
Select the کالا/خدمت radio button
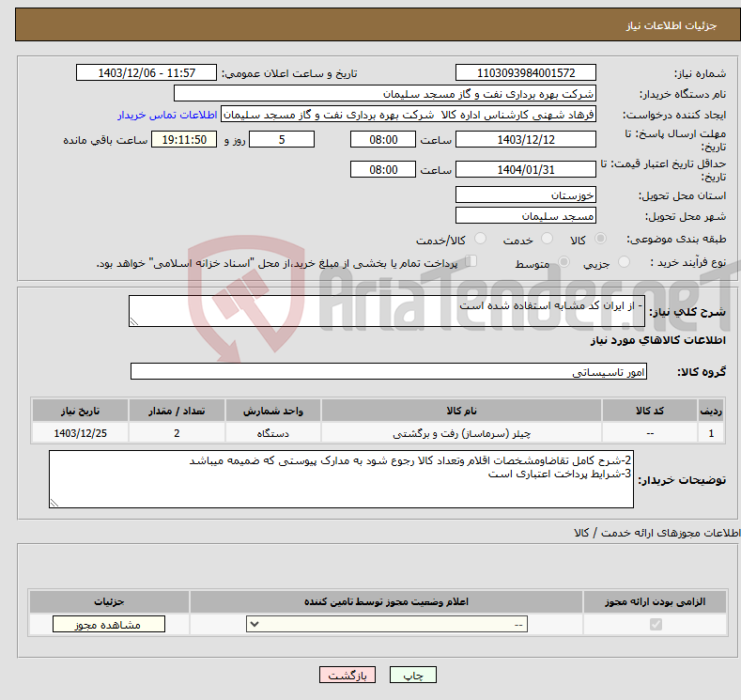480,239
